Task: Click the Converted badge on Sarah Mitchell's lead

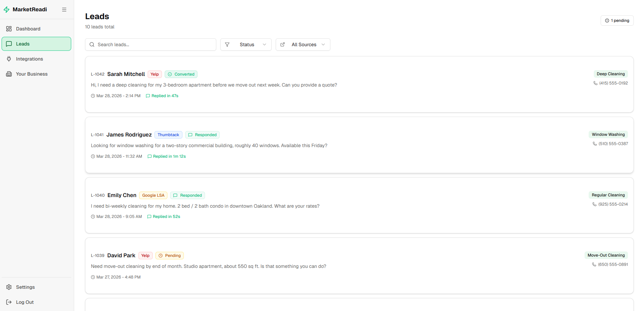Action: [x=181, y=74]
